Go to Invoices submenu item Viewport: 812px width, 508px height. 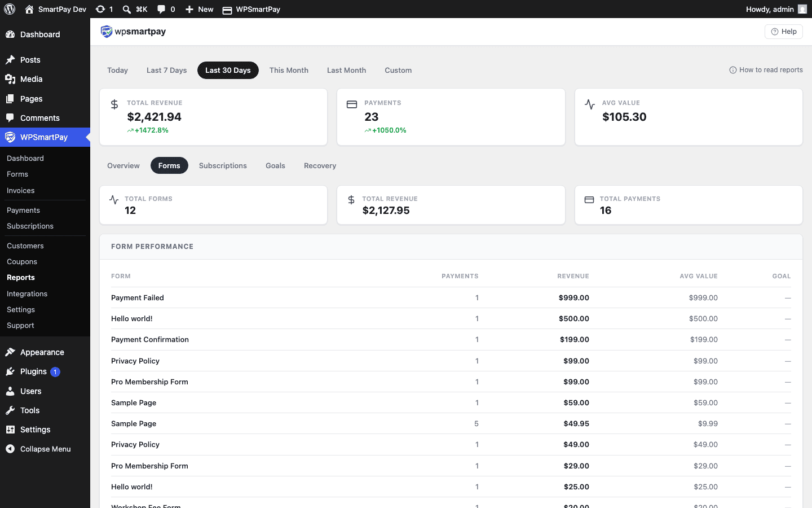[21, 191]
